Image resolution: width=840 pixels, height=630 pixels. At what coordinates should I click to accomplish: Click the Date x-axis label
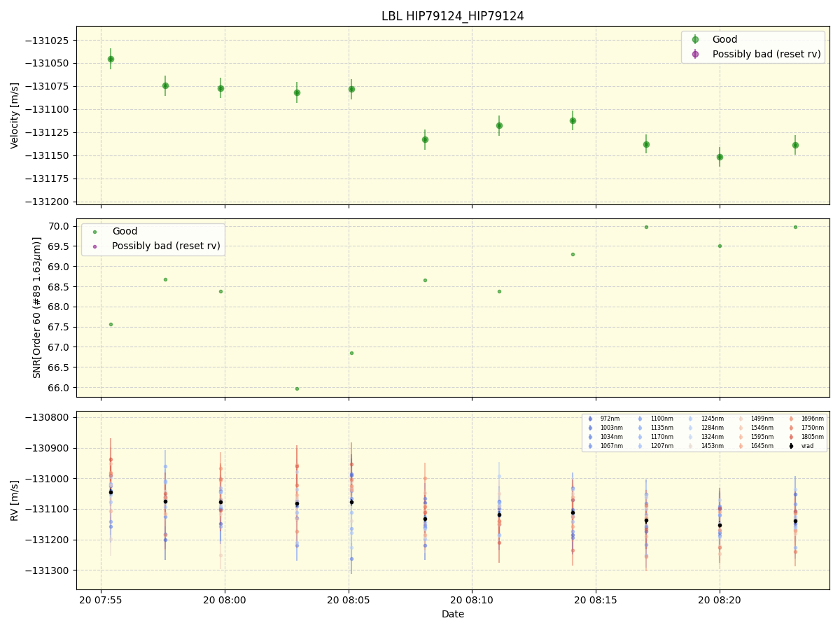pos(452,615)
